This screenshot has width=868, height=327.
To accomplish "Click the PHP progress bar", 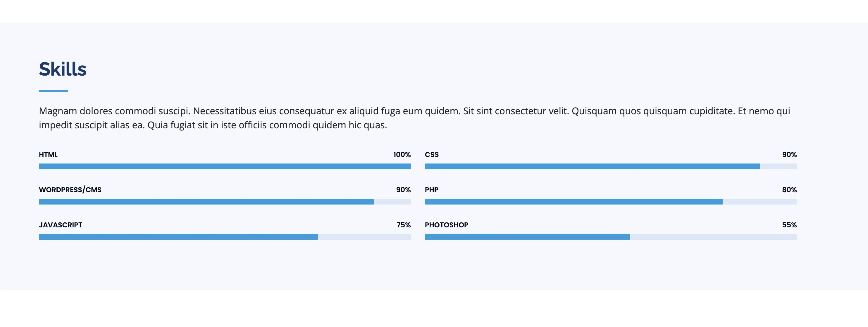I will (611, 202).
